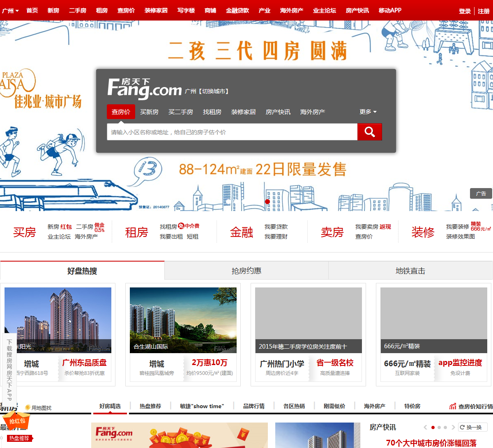Image resolution: width=493 pixels, height=448 pixels.
Task: Click the 注册 register link
Action: pos(484,11)
